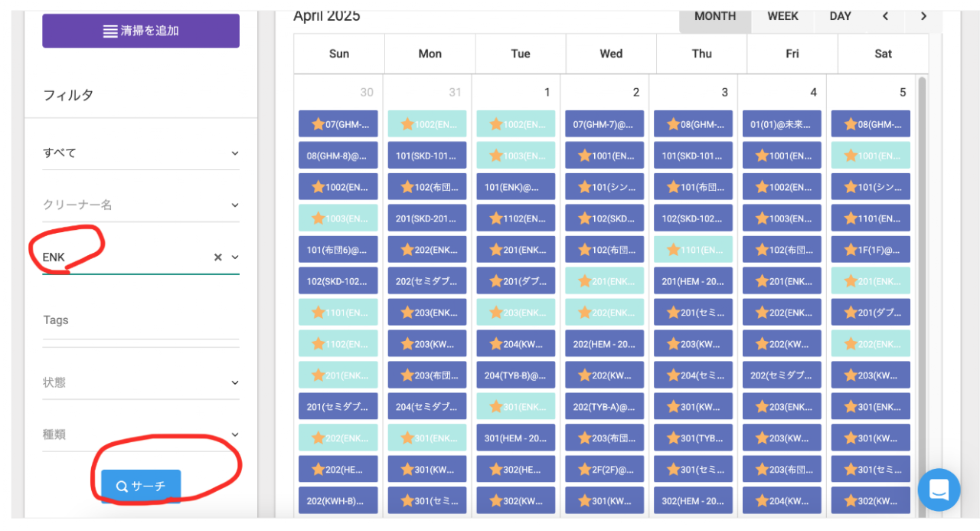Expand the ENK property dropdown arrow
This screenshot has width=980, height=531.
tap(235, 257)
